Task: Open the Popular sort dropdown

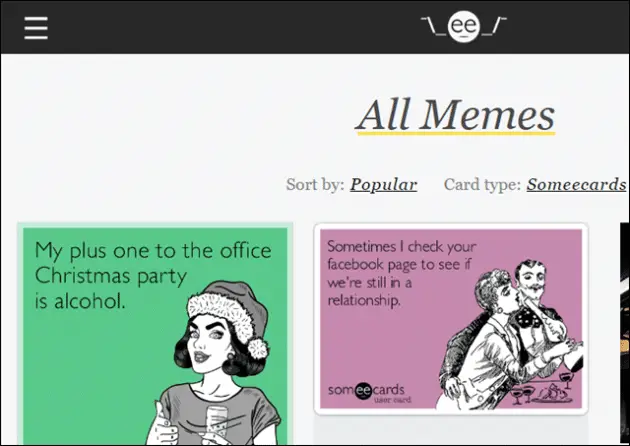Action: click(x=383, y=185)
